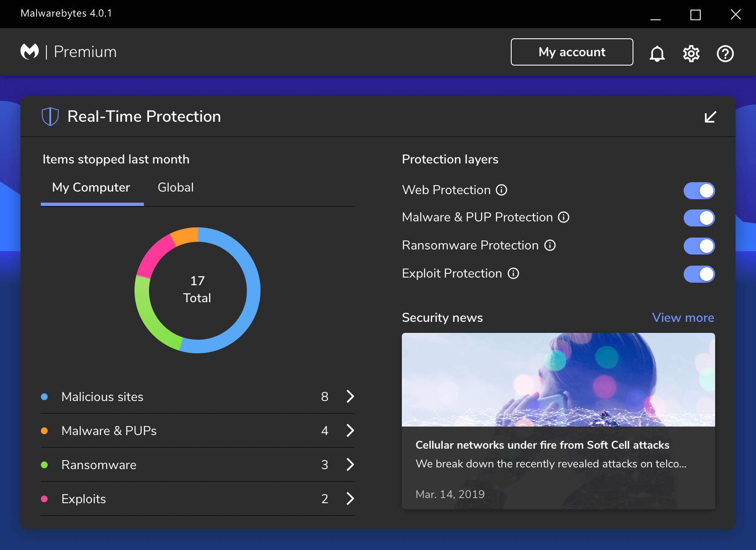This screenshot has width=756, height=550.
Task: Show info for Malware & PUP Protection
Action: pyautogui.click(x=564, y=218)
